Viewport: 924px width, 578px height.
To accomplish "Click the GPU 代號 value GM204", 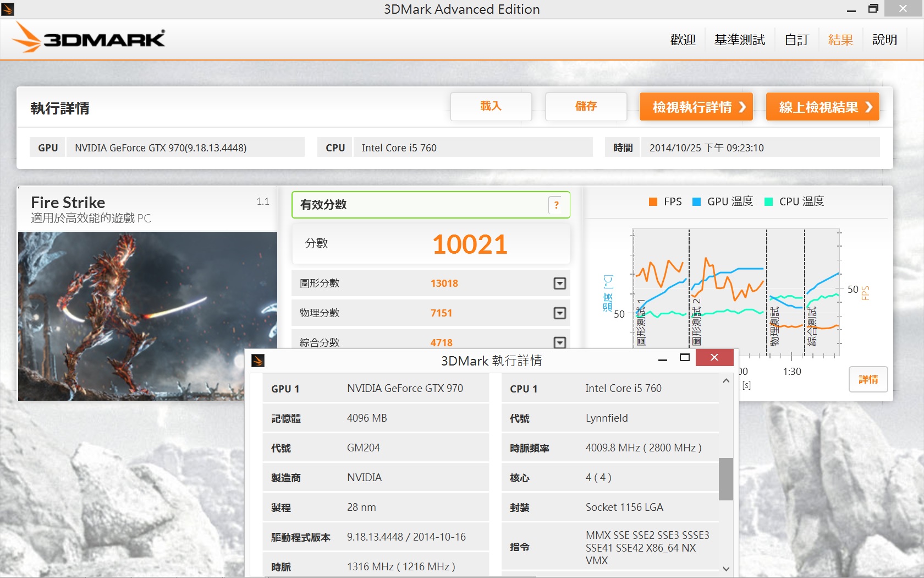I will click(364, 448).
